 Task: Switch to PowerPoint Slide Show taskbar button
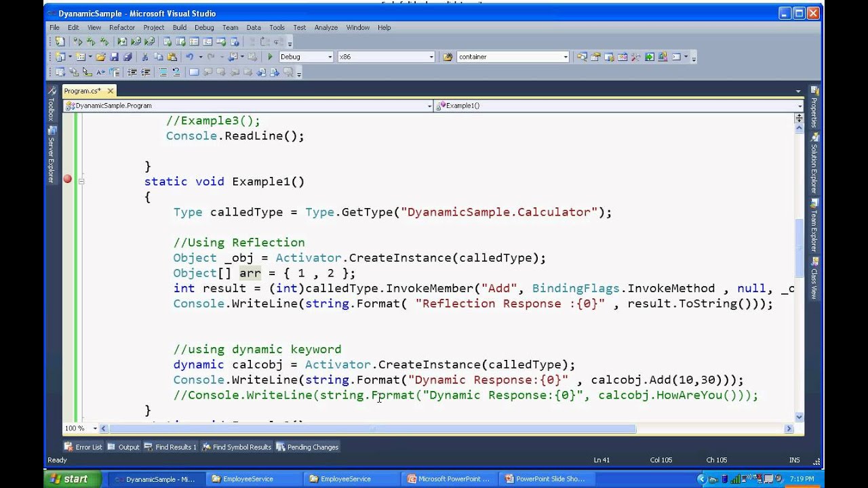pyautogui.click(x=546, y=479)
